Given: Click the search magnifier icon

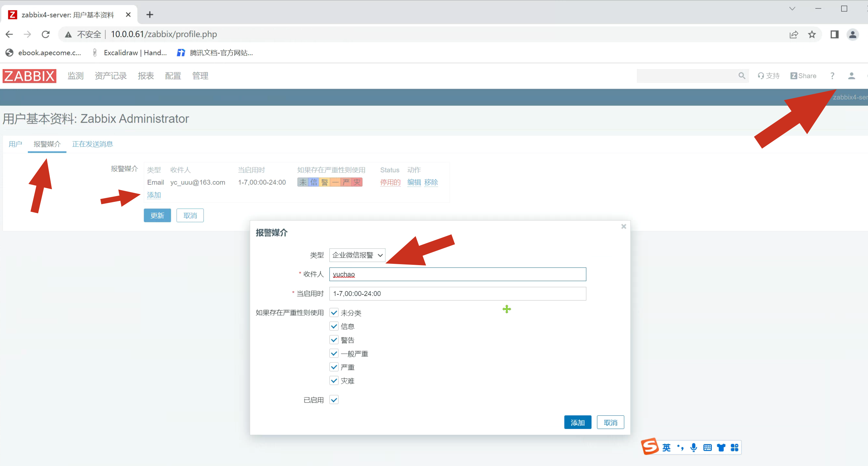Looking at the screenshot, I should tap(741, 76).
